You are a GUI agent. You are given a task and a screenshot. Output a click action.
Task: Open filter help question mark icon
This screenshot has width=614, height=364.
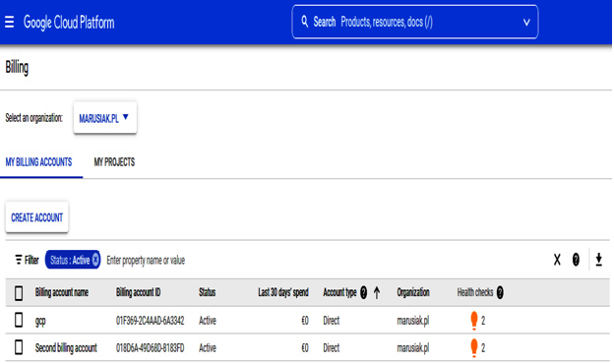576,260
